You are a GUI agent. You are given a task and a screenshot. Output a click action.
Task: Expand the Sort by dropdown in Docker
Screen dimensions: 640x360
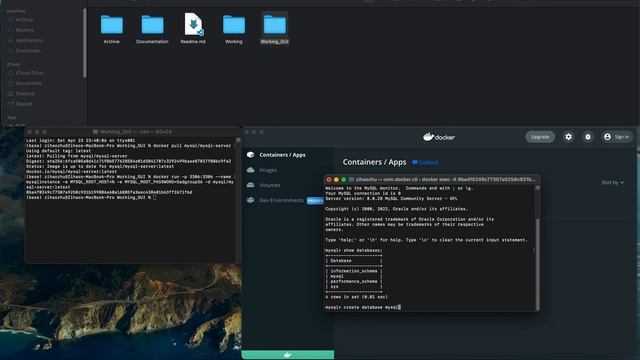click(612, 182)
